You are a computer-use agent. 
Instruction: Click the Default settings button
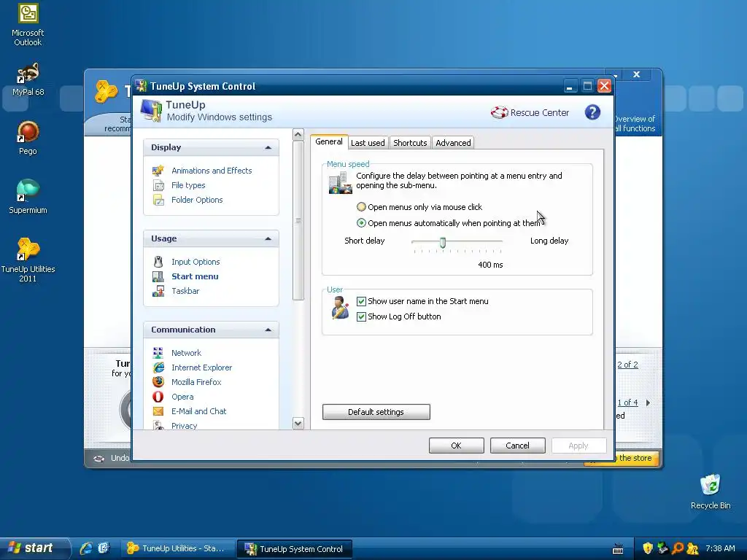pos(376,412)
